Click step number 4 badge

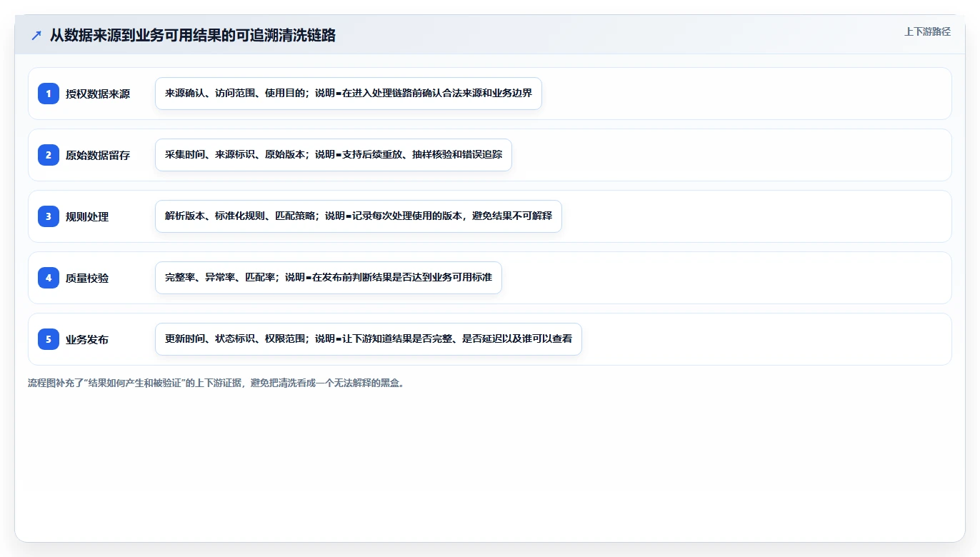(x=49, y=278)
